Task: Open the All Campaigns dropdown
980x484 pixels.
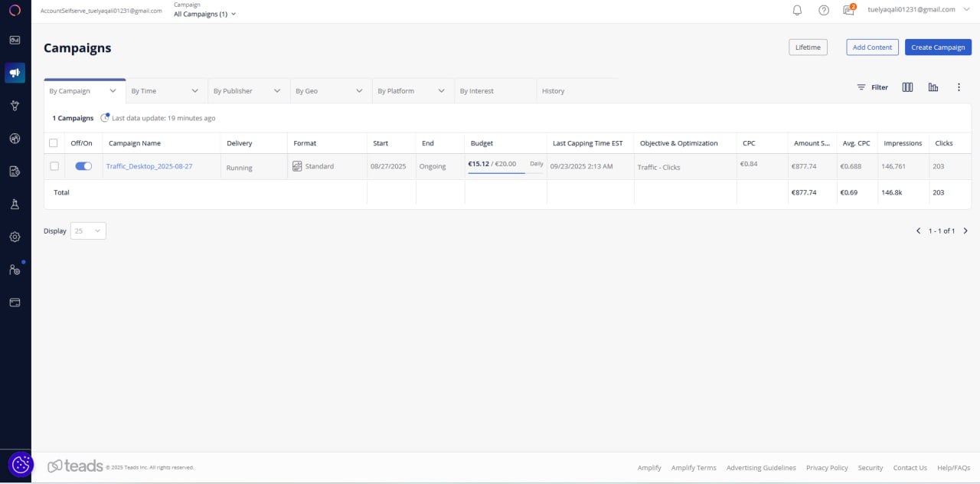Action: [x=204, y=14]
